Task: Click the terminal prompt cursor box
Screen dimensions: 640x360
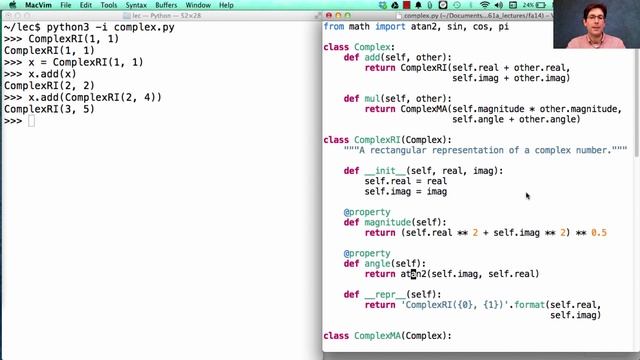Action: [31, 121]
